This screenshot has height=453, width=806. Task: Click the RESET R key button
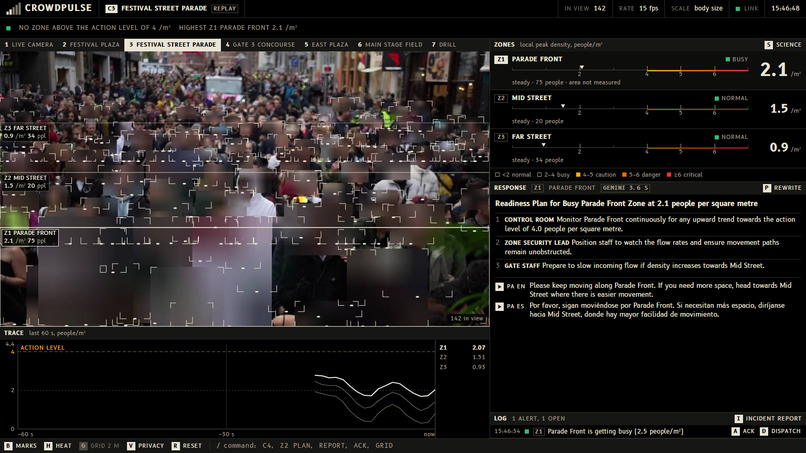[176, 446]
